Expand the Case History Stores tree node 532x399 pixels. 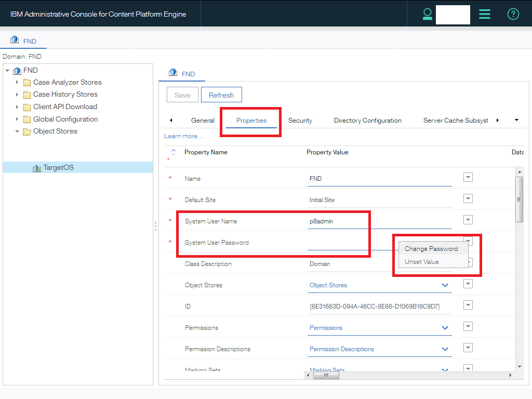point(17,95)
